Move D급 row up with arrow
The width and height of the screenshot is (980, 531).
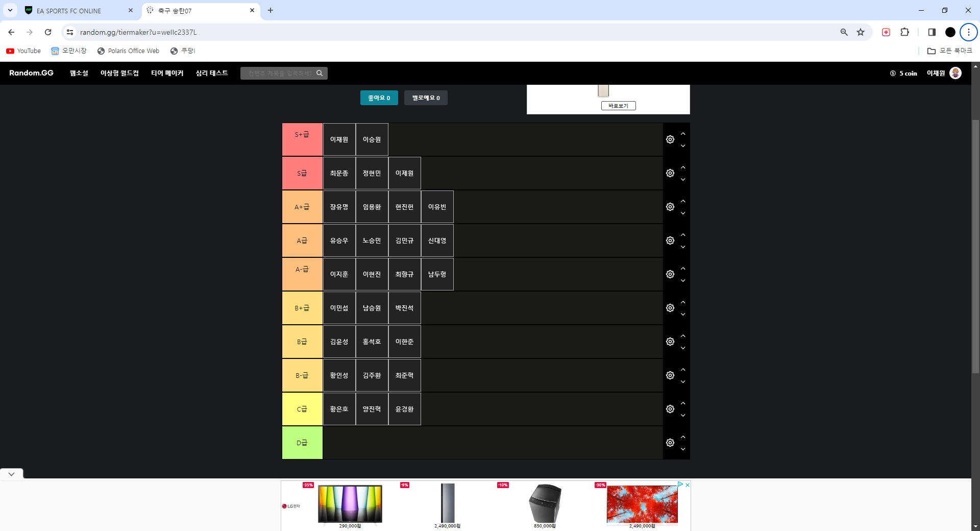[x=683, y=437]
